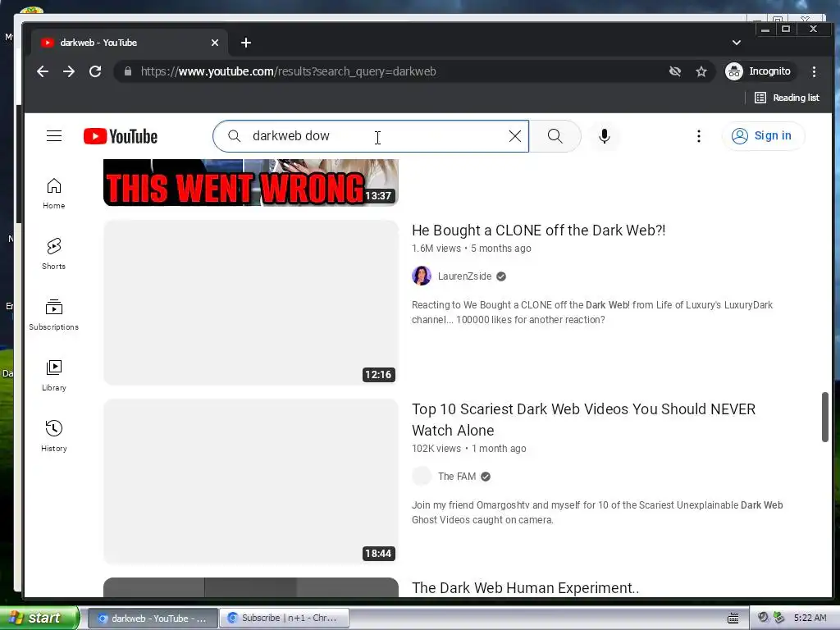Click the magnifier search button
Screen dimensions: 840x630
(555, 136)
